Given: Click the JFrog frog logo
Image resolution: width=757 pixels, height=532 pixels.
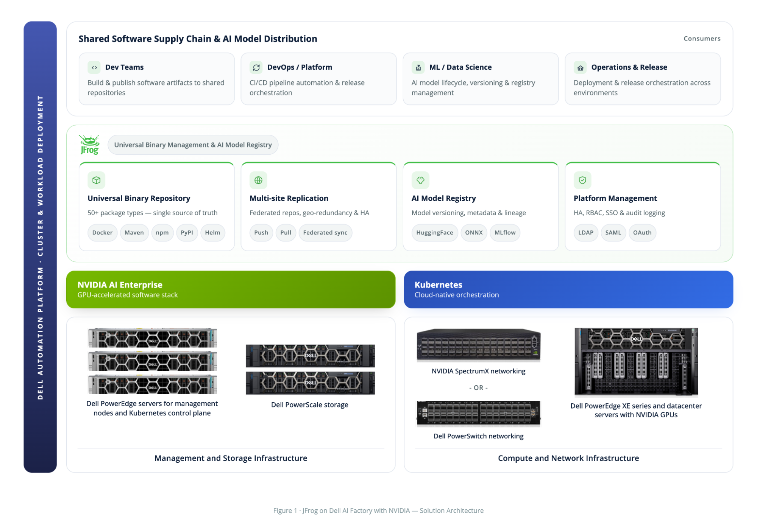Looking at the screenshot, I should 89,145.
